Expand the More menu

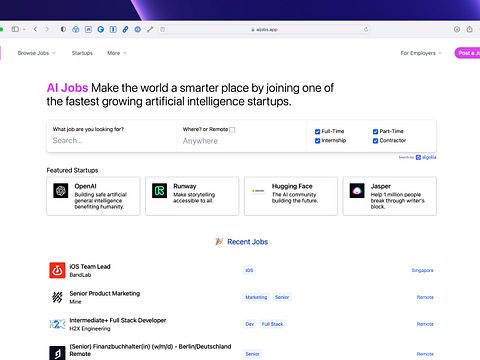coord(117,53)
